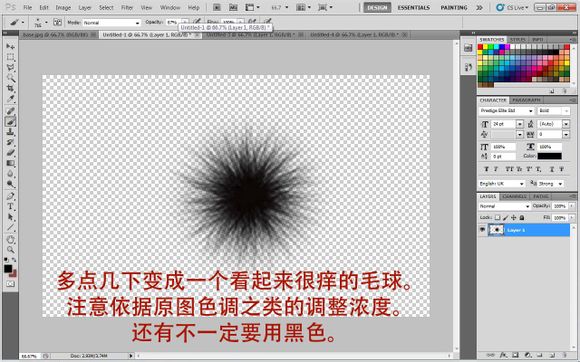Switch to the Essentials workspace
Screen dimensions: 580x362
414,7
